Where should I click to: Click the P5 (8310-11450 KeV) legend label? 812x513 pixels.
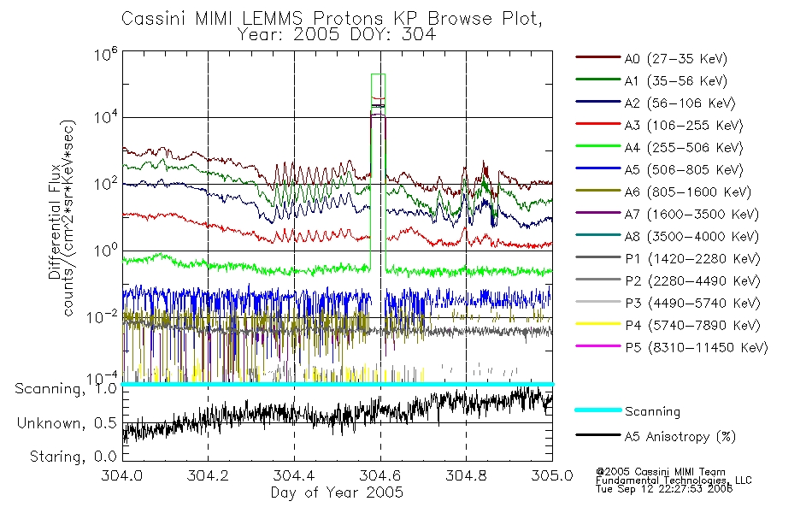click(x=697, y=348)
